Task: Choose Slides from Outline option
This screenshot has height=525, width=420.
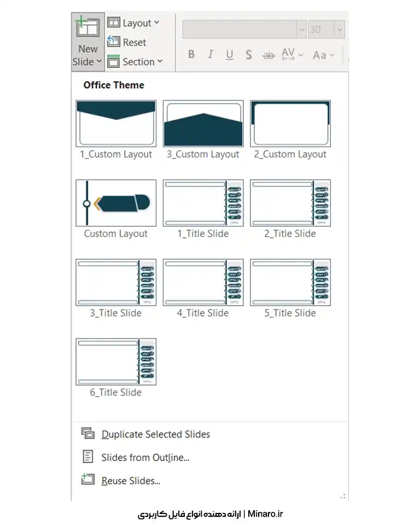Action: (x=145, y=458)
